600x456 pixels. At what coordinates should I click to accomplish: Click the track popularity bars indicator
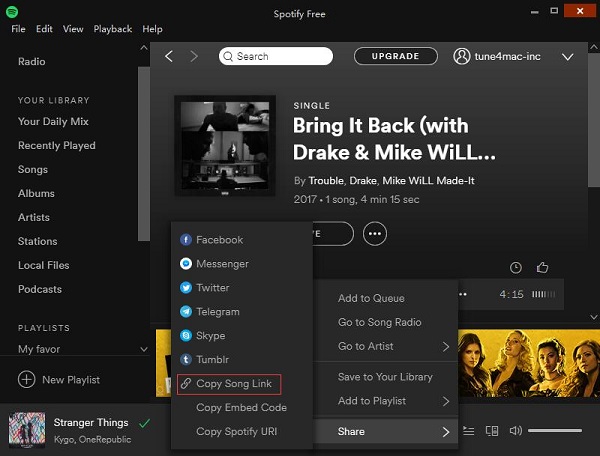543,294
